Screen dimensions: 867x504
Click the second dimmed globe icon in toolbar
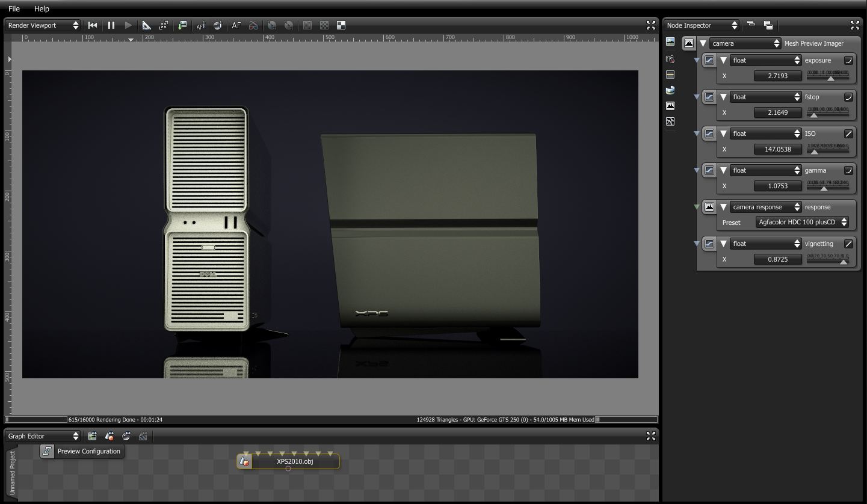pos(289,25)
